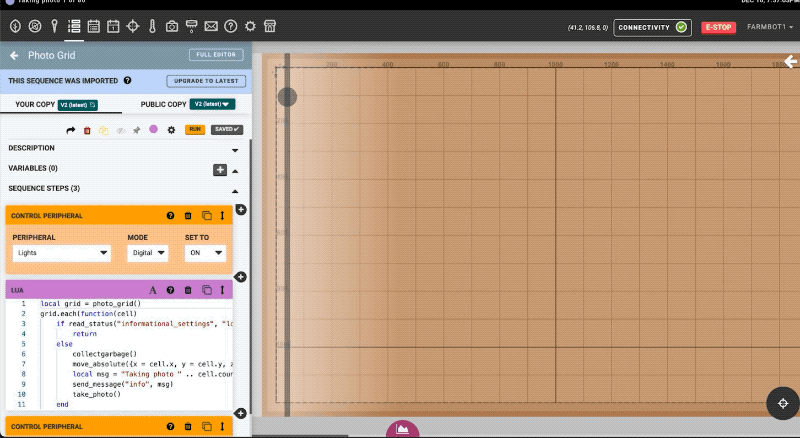Viewport: 800px width, 438px height.
Task: Click the share arrow icon for the sequence
Action: tap(70, 130)
